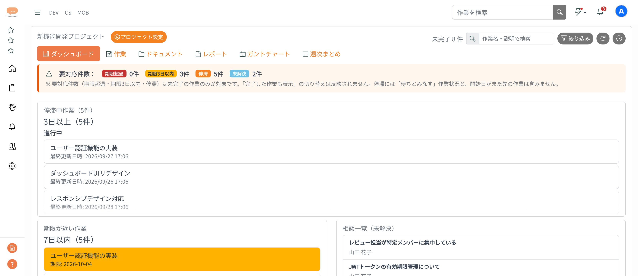Open the clipboard icon in sidebar
Image resolution: width=644 pixels, height=276 pixels.
[12, 88]
